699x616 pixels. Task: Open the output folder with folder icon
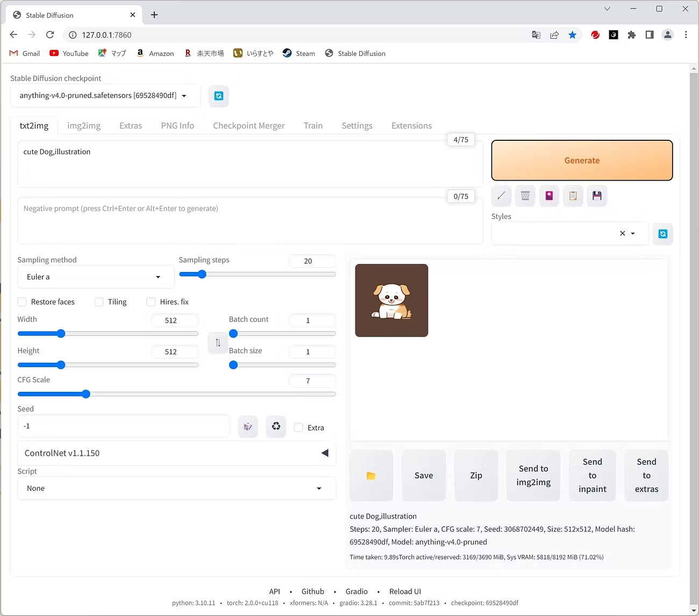point(371,476)
